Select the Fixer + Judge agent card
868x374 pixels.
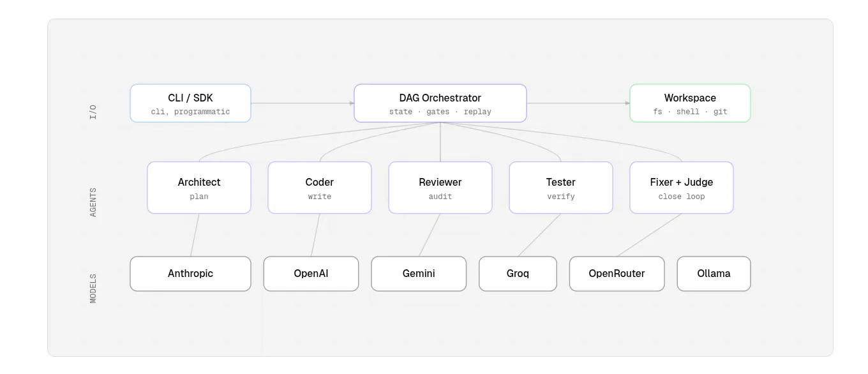[x=682, y=188]
